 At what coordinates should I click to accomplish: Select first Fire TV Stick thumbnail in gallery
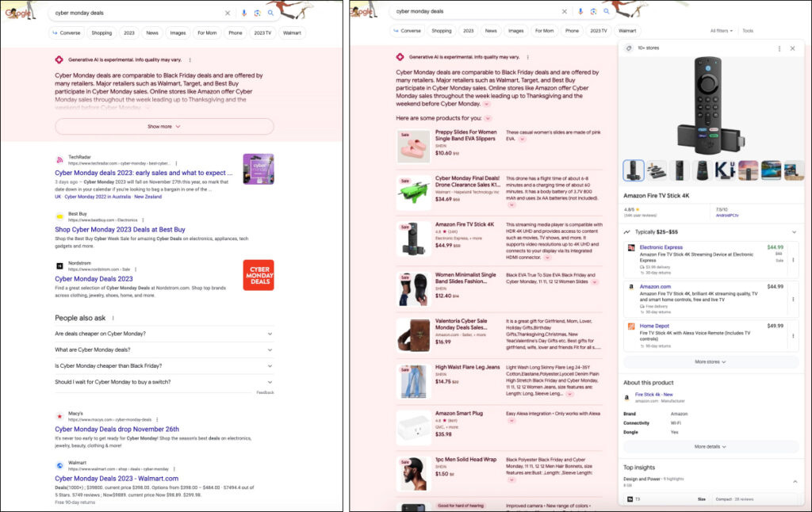tap(634, 170)
